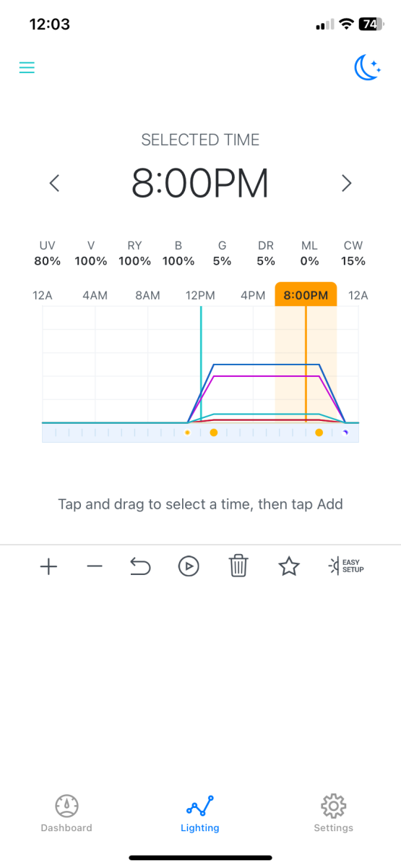Open the hamburger menu
The width and height of the screenshot is (401, 868).
(27, 68)
